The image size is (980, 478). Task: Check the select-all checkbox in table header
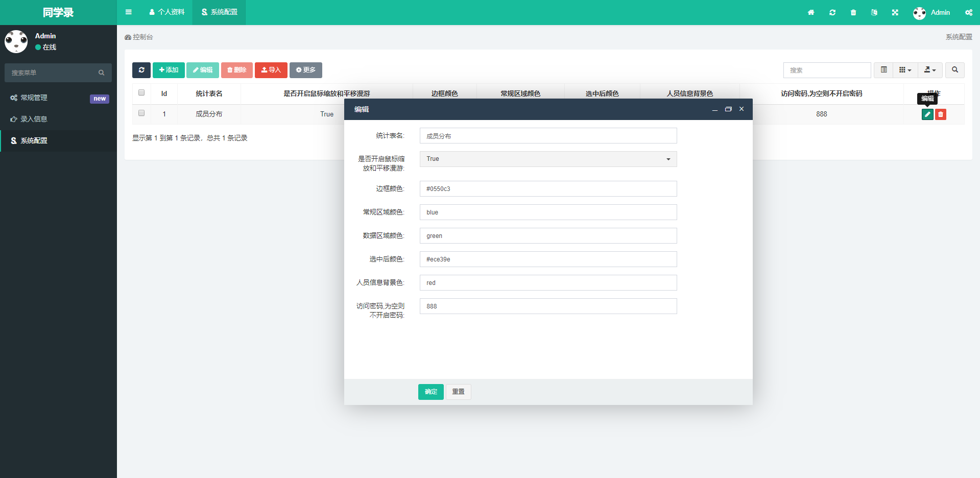coord(141,93)
